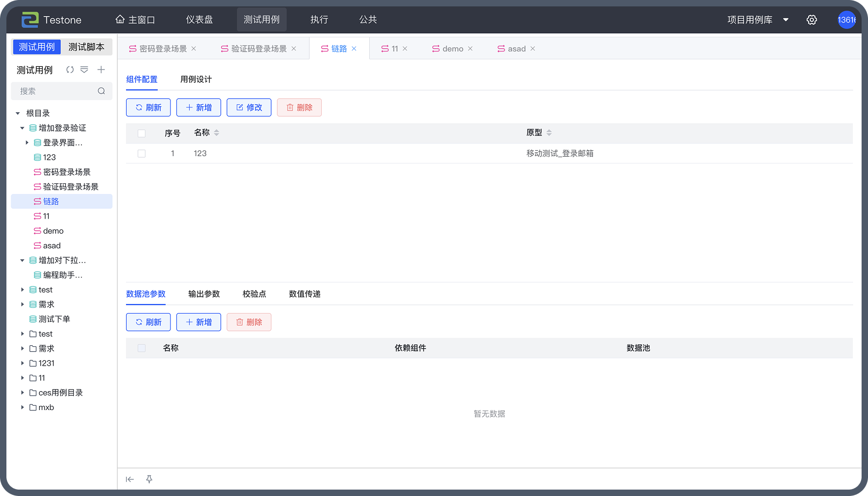Click the pin icon in bottom bar
Viewport: 868px width, 496px height.
149,479
